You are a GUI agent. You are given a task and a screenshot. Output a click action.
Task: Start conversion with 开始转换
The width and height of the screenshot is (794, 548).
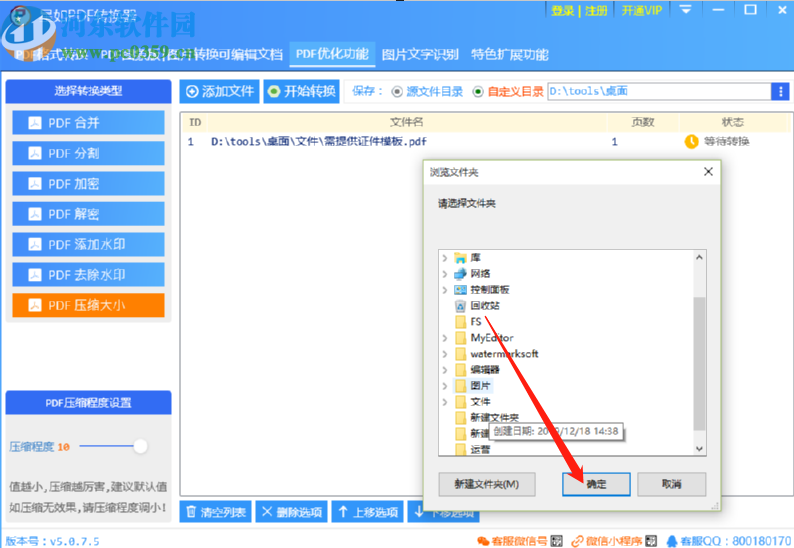tap(301, 91)
